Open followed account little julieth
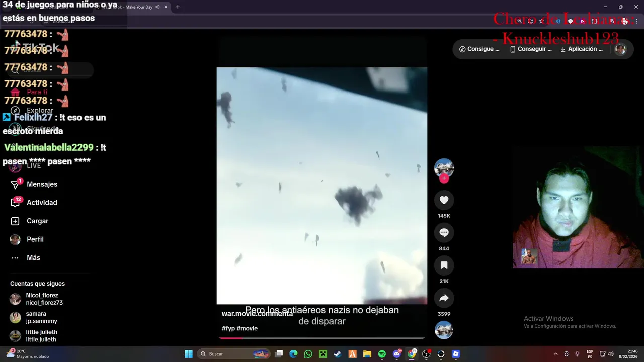This screenshot has height=362, width=644. (x=34, y=336)
